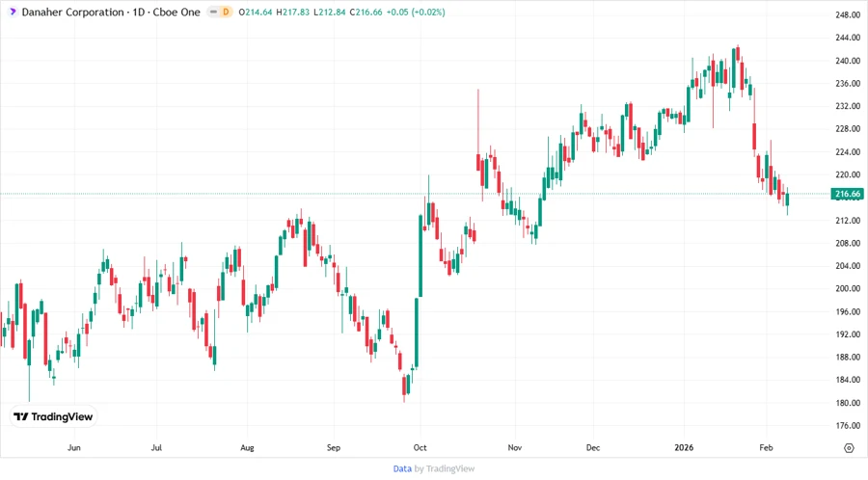Screen dimensions: 868x480
Task: Click the open value O214.64
Action: click(x=256, y=13)
